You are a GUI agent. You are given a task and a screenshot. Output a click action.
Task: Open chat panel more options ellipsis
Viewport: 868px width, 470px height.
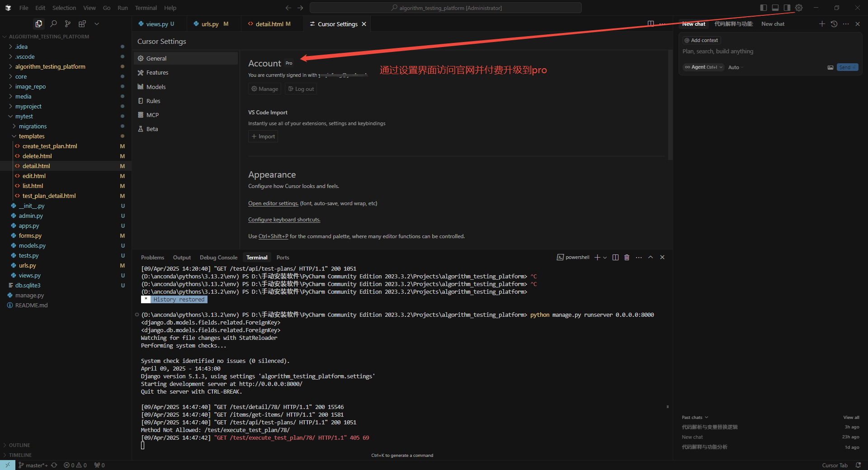click(846, 24)
